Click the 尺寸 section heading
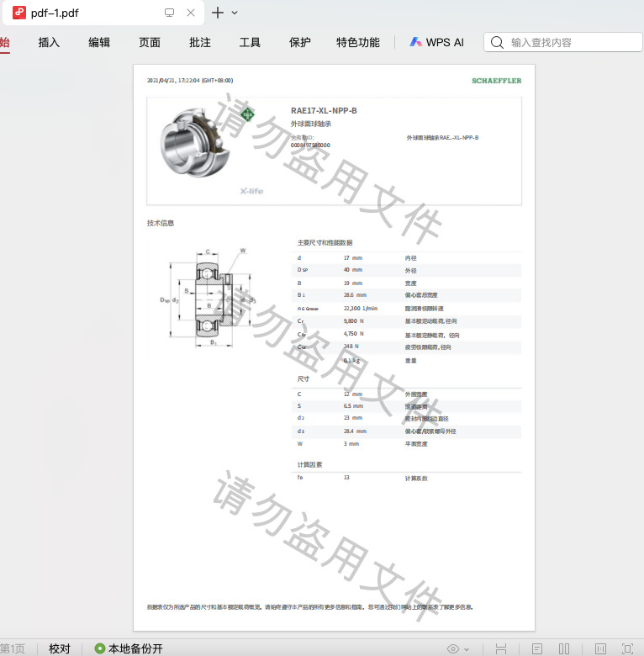This screenshot has height=656, width=644. pos(304,379)
